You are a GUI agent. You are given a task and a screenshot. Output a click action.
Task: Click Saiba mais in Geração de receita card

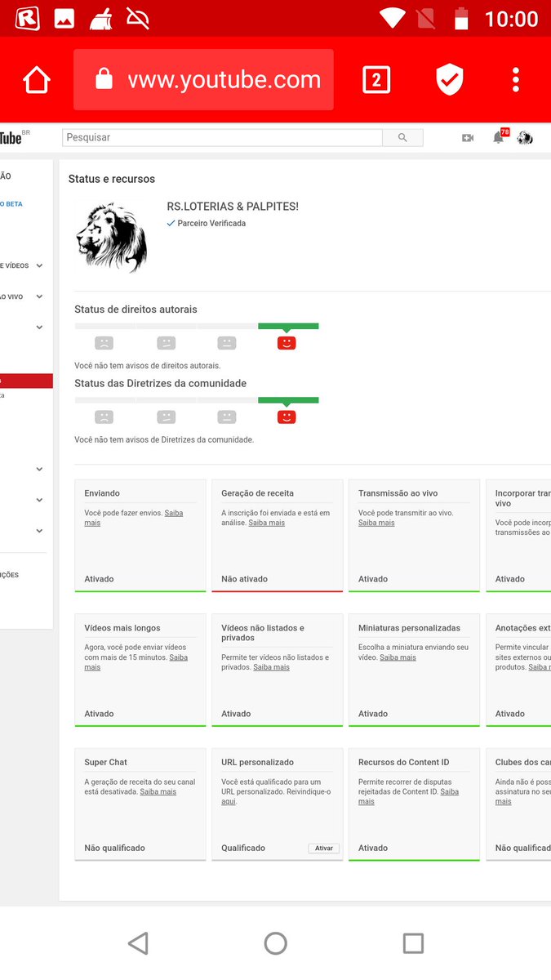(267, 523)
